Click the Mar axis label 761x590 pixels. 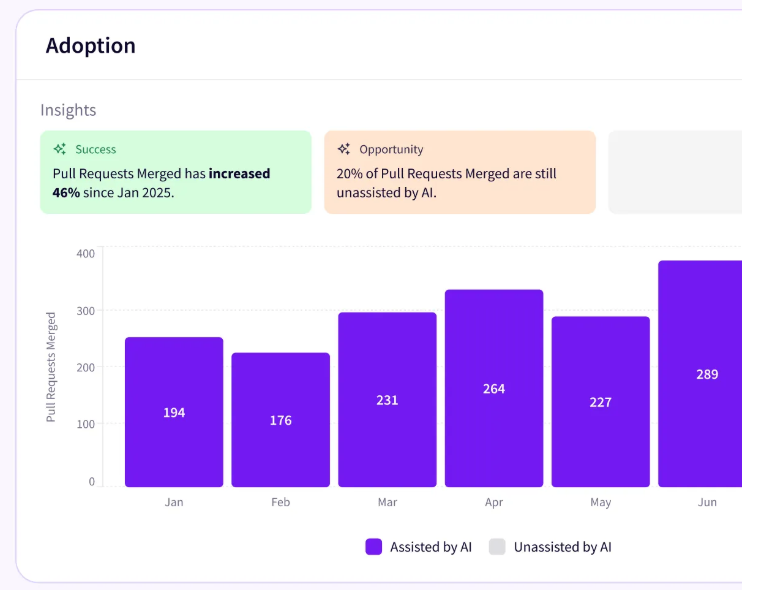pos(387,502)
